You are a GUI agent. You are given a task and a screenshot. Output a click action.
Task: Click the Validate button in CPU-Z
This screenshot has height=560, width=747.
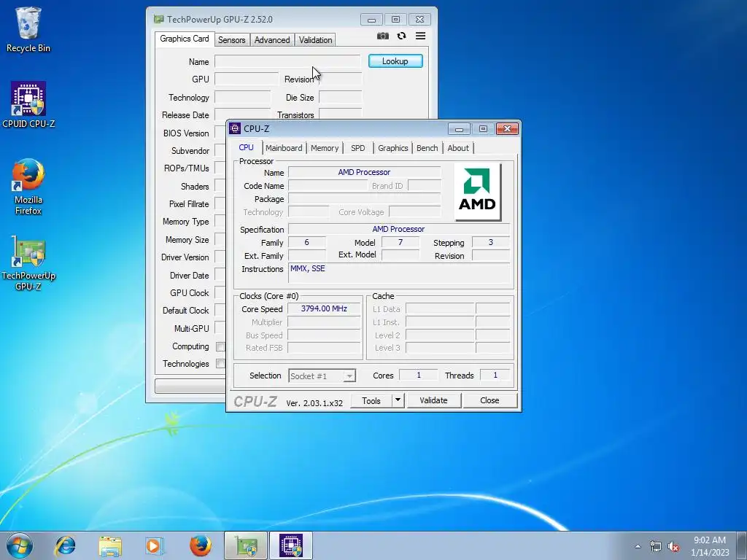click(x=433, y=400)
